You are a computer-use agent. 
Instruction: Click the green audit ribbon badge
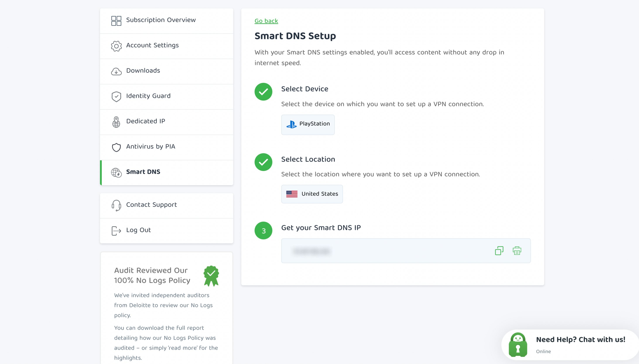tap(211, 276)
